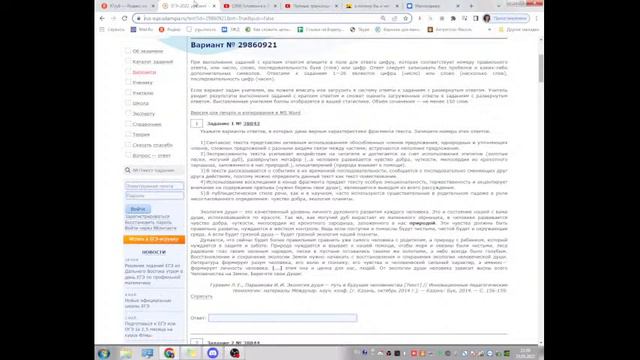Focus the Электронная почта login field
Image resolution: width=640 pixels, height=360 pixels.
[154, 186]
